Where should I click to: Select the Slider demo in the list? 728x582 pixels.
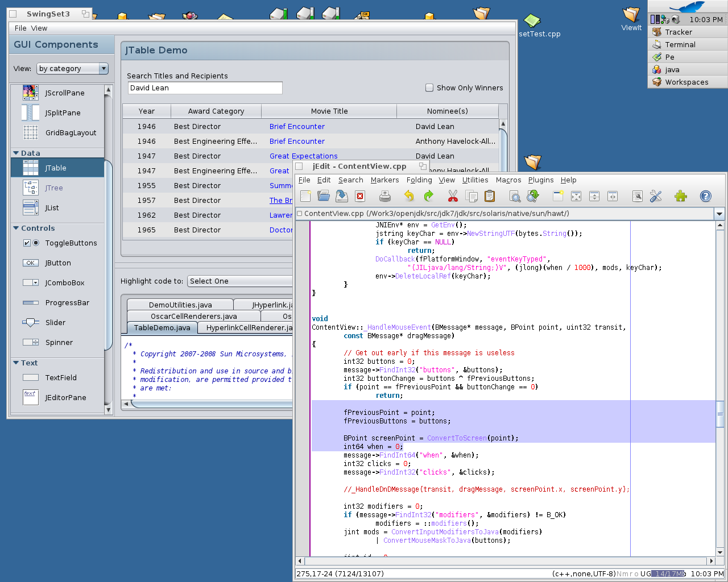click(57, 322)
